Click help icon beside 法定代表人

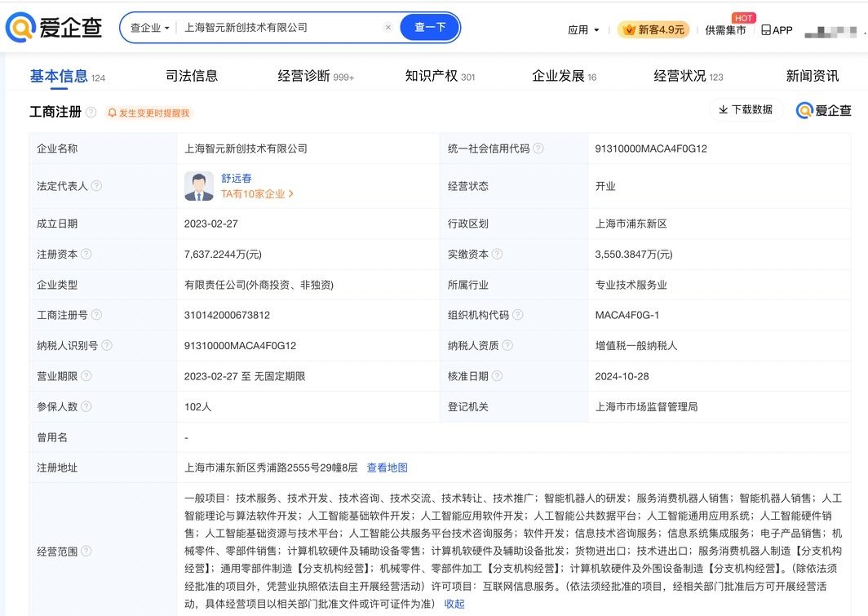pos(96,186)
